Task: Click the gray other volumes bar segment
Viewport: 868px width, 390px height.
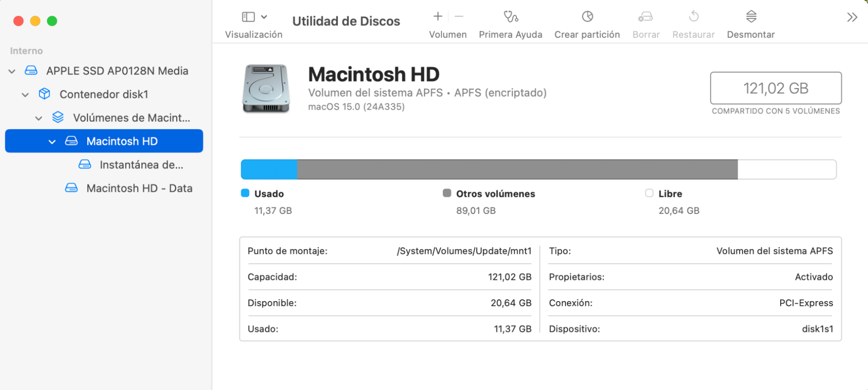Action: (x=517, y=169)
